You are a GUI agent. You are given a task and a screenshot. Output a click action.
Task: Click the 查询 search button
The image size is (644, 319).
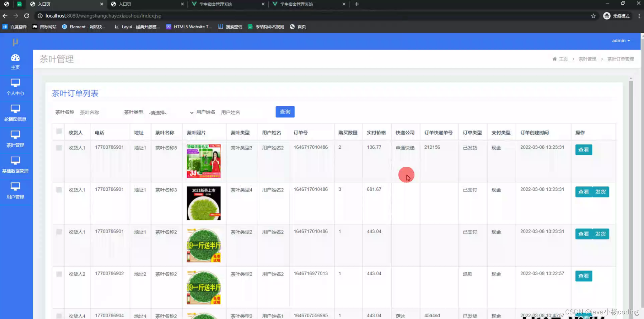285,112
